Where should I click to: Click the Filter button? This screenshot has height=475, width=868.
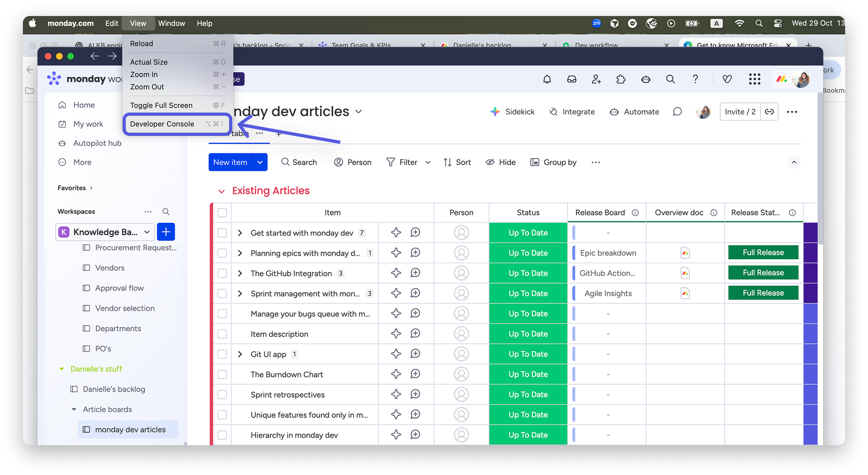click(402, 162)
